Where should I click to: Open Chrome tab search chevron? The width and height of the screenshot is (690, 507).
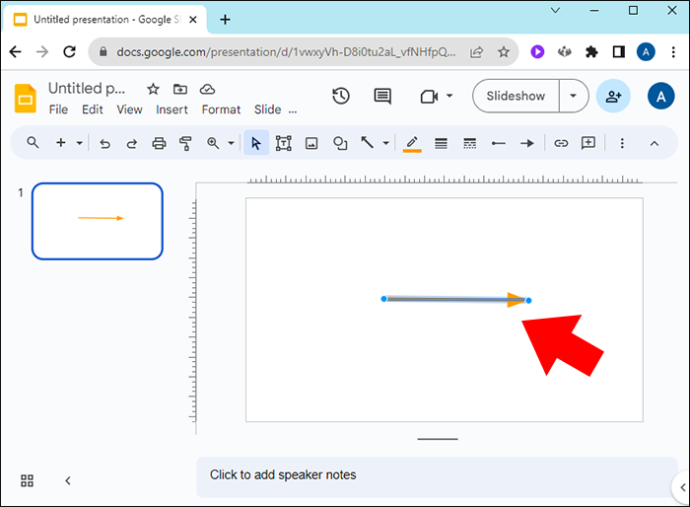pos(555,10)
